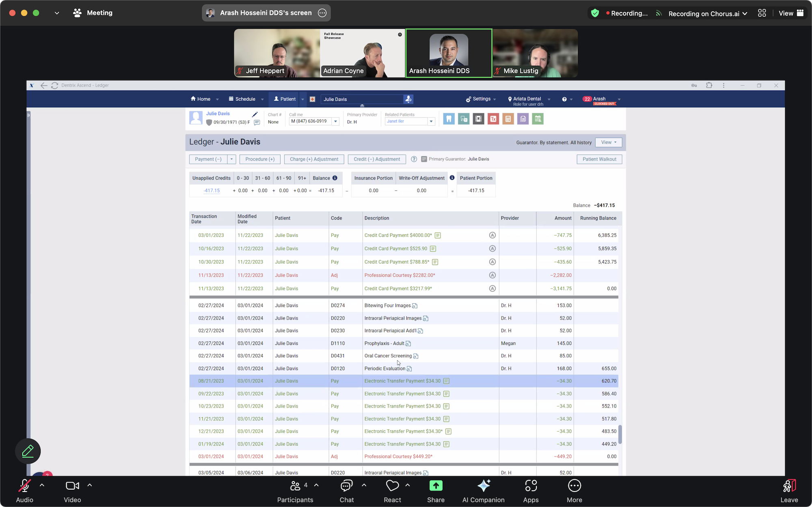Unmute the Zoom Audio microphone
The width and height of the screenshot is (812, 507).
coord(24,486)
